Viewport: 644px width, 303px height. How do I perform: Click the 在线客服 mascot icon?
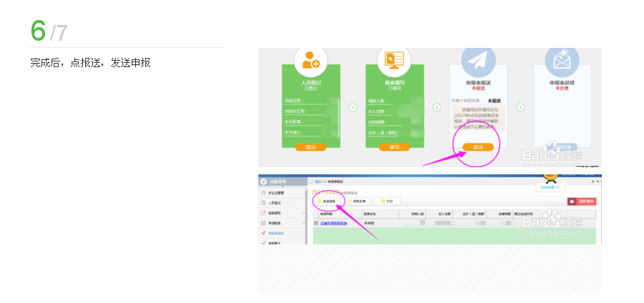point(550,179)
